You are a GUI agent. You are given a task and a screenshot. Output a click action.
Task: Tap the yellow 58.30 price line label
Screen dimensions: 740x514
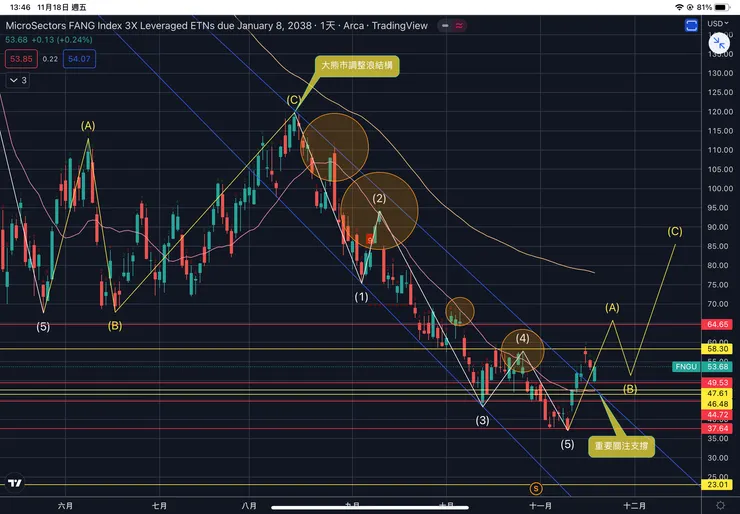point(717,349)
